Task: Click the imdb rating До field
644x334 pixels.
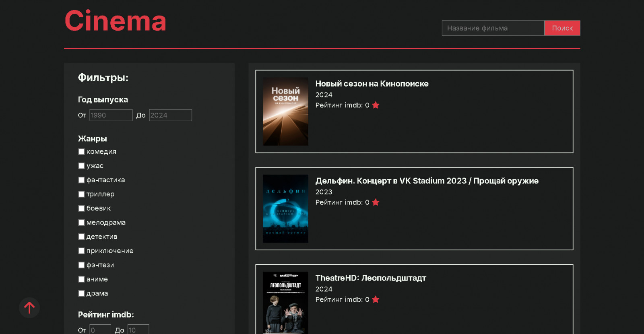Action: [x=138, y=330]
